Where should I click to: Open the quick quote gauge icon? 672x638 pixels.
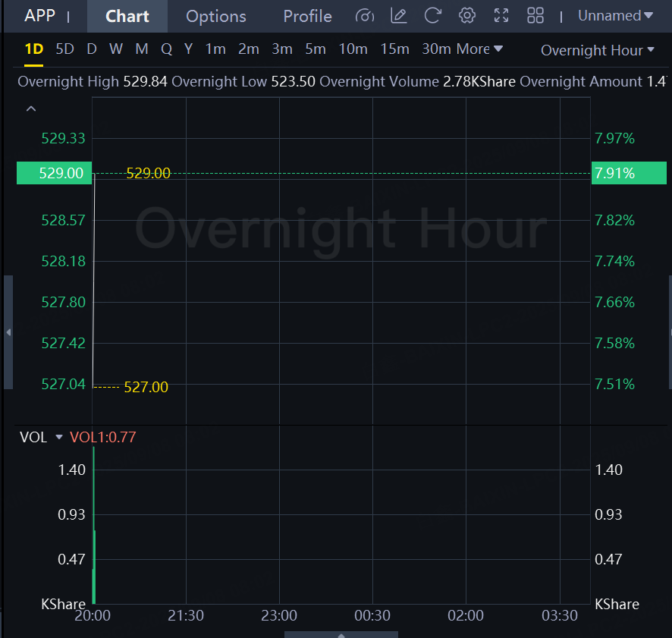365,16
